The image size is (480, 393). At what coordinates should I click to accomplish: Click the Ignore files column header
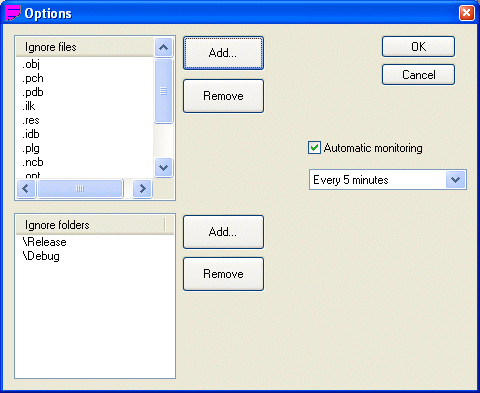point(85,47)
